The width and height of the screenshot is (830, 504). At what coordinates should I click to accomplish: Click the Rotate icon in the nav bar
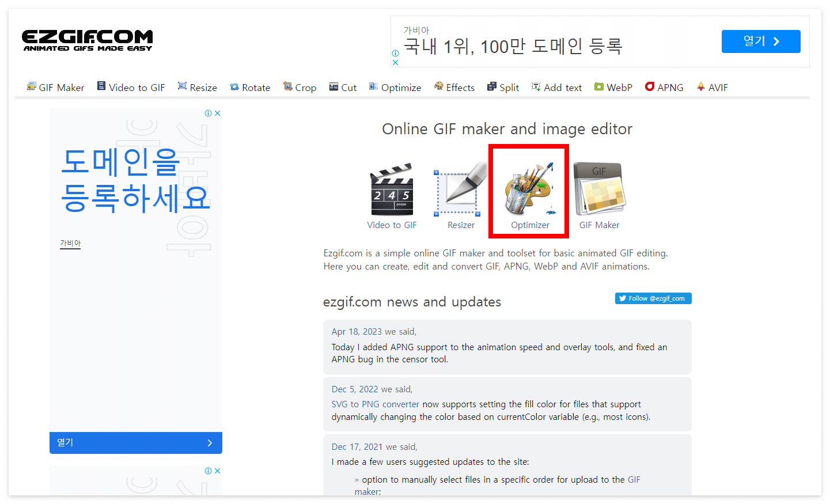(234, 87)
